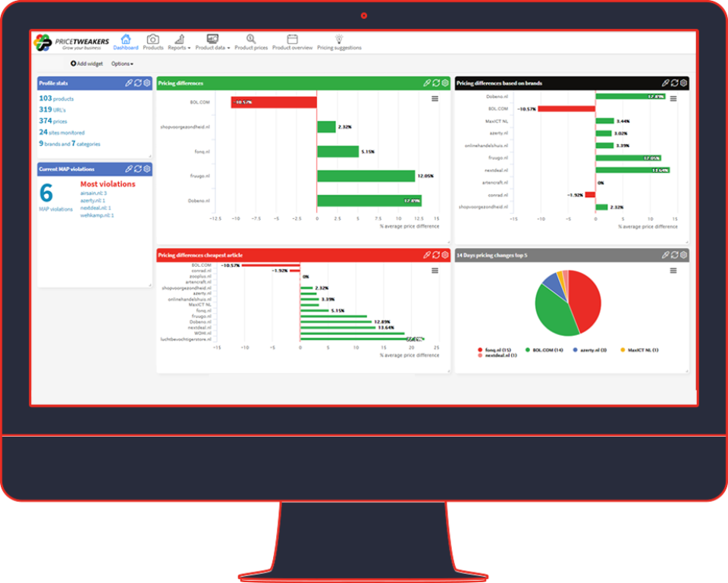Open chart menu in pie chart widget
Image resolution: width=728 pixels, height=583 pixels.
(673, 271)
